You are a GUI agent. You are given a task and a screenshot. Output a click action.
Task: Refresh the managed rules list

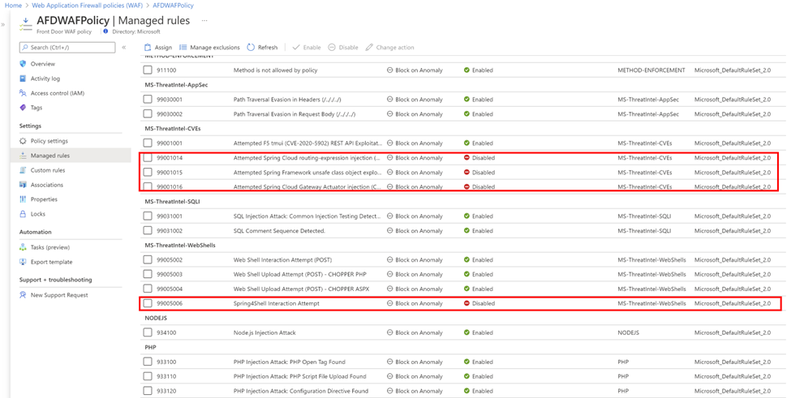(x=262, y=47)
